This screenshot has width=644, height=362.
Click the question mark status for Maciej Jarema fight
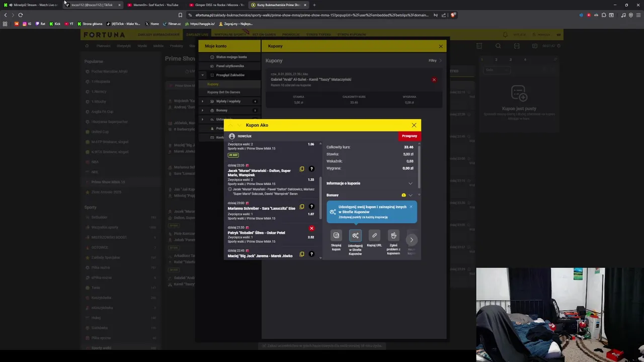point(311,254)
